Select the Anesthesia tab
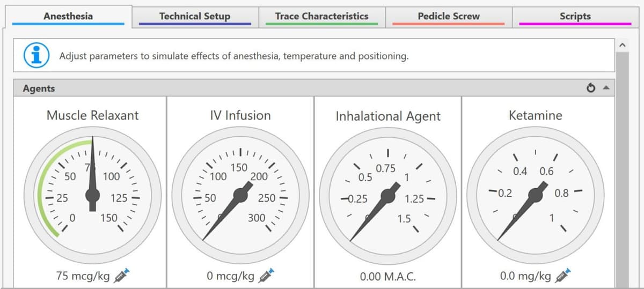644x289 pixels. click(68, 16)
